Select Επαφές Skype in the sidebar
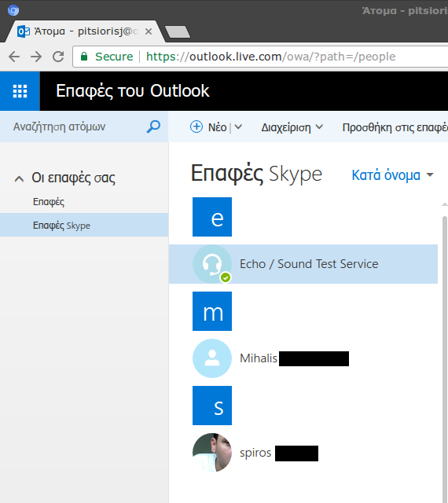448x503 pixels. point(84,225)
